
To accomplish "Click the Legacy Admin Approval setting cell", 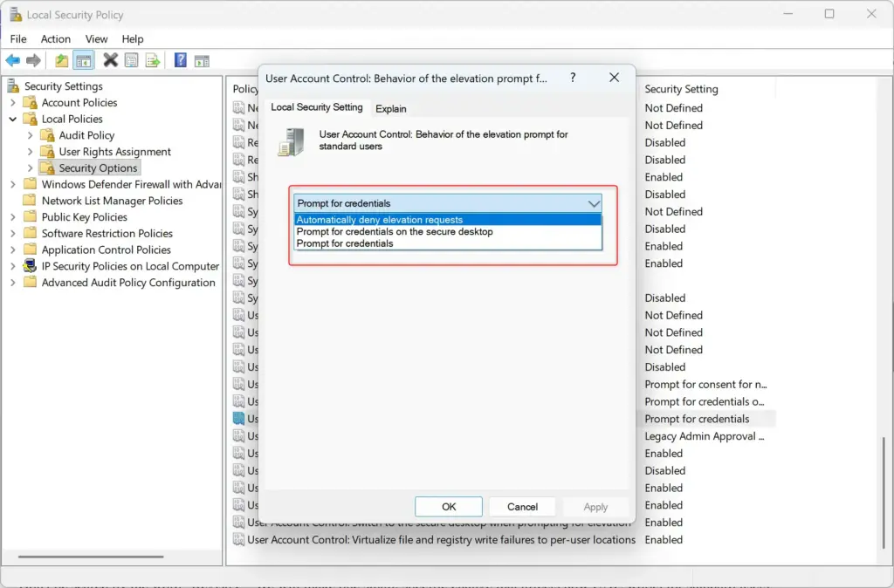I will tap(705, 436).
